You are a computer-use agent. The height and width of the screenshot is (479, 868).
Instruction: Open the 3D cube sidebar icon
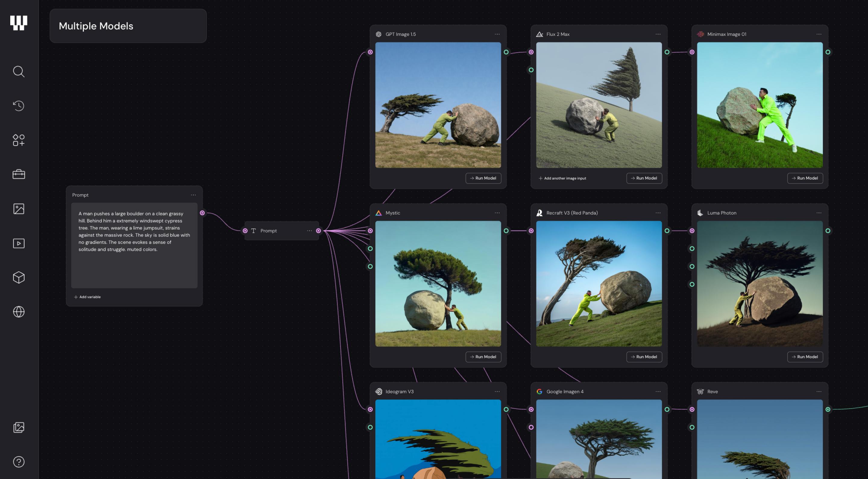click(18, 277)
